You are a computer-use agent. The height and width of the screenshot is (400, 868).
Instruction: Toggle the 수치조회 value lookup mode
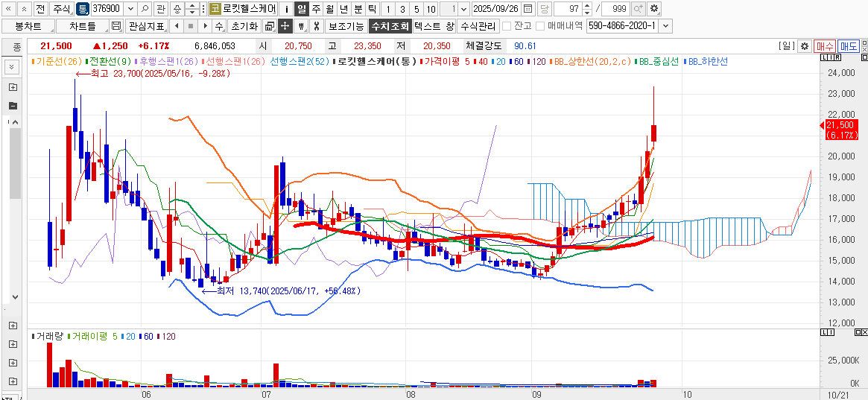point(390,26)
